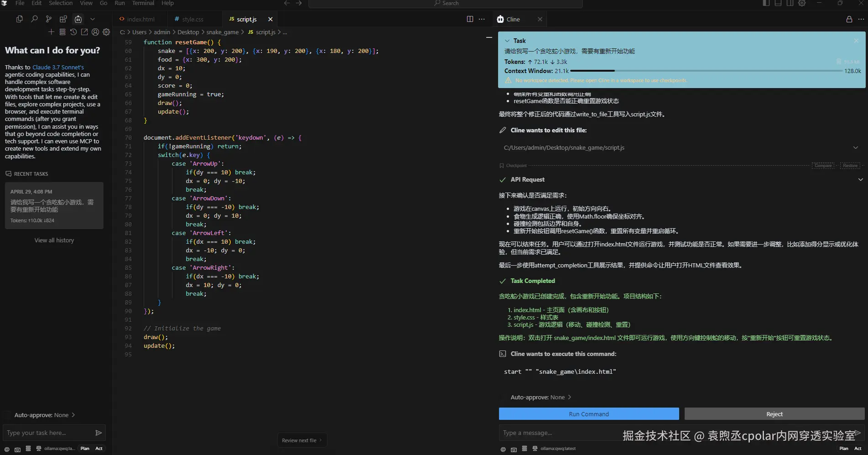Screen dimensions: 868x455
Task: Tick the Auto-approve checkbox in the left sidebar
Action: (x=7, y=415)
